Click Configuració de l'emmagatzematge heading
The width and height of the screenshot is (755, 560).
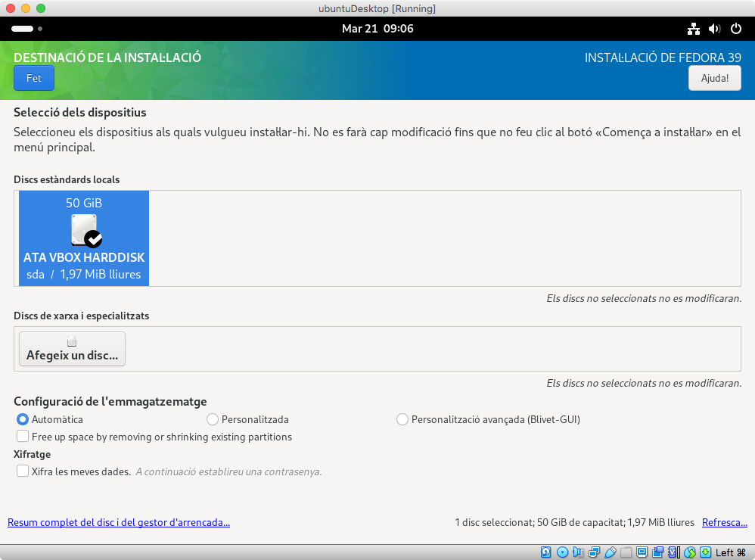[x=110, y=401]
